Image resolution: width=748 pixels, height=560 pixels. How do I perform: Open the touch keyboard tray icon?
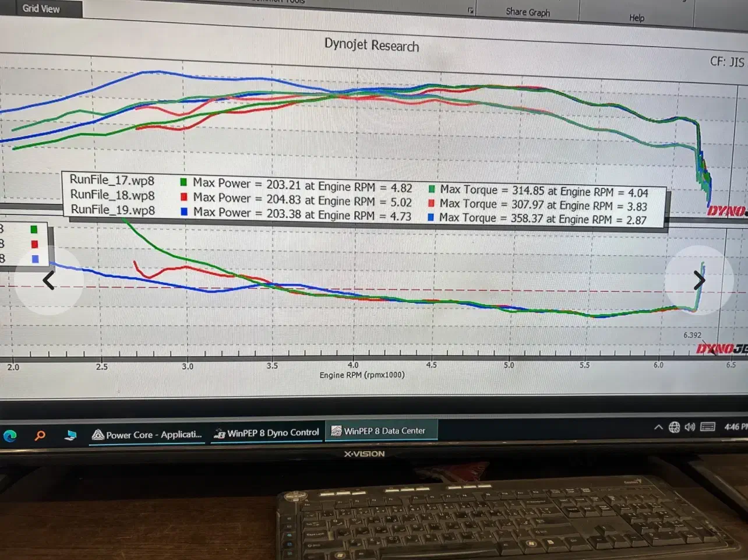pos(708,427)
